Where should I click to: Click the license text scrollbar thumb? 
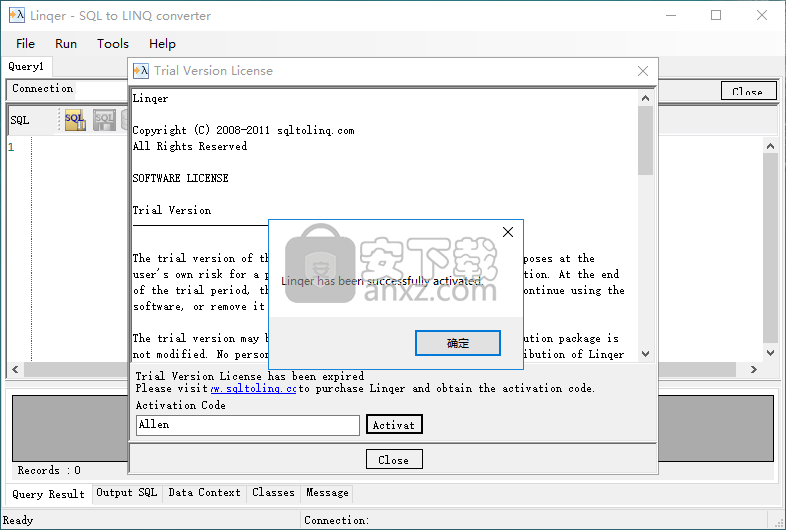point(645,140)
